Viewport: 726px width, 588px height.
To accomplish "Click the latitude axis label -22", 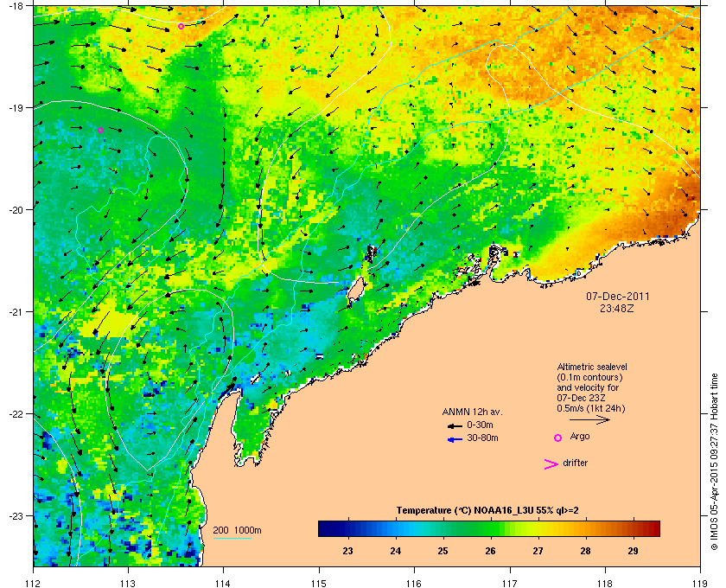I will coord(16,413).
